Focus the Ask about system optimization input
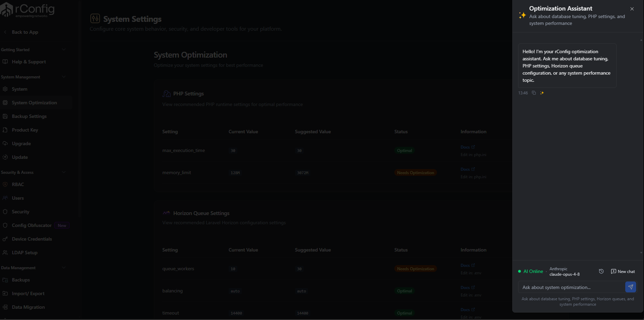The height and width of the screenshot is (320, 644). [x=571, y=287]
